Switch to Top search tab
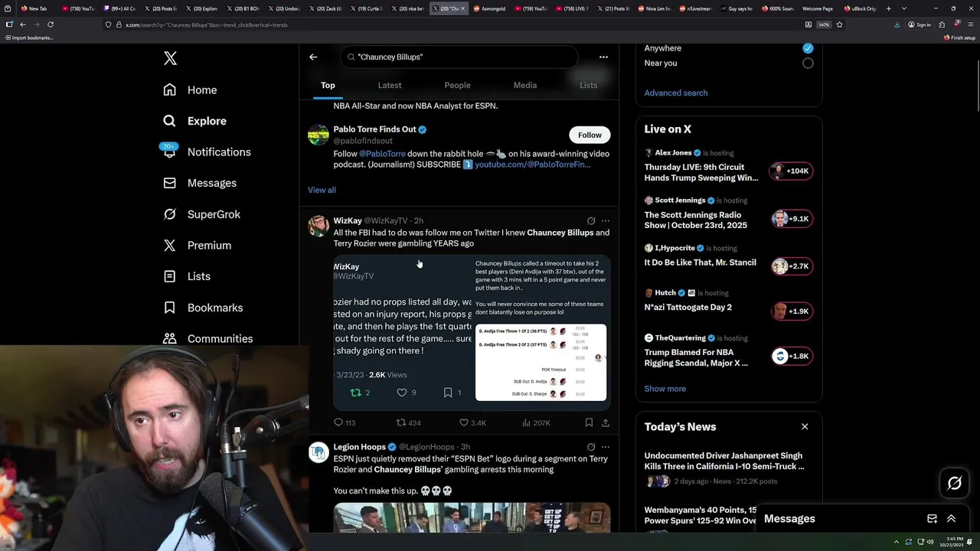Screen dimensions: 980x551 [328, 85]
